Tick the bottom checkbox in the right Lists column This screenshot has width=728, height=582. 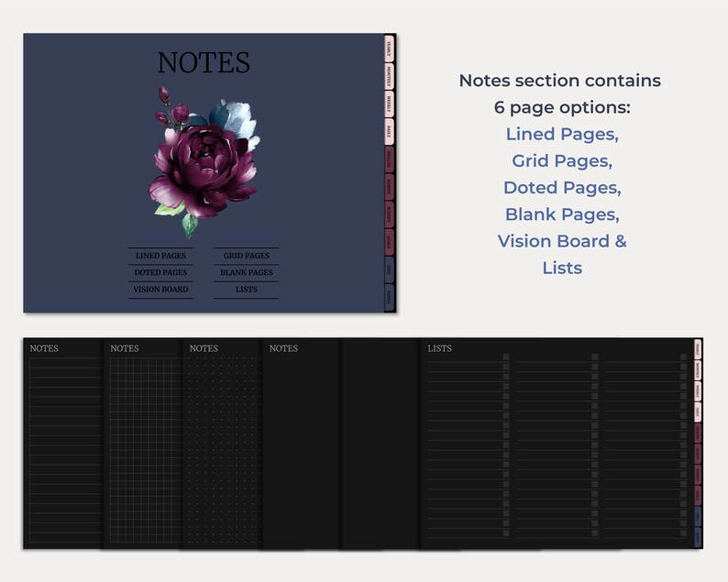tap(683, 533)
